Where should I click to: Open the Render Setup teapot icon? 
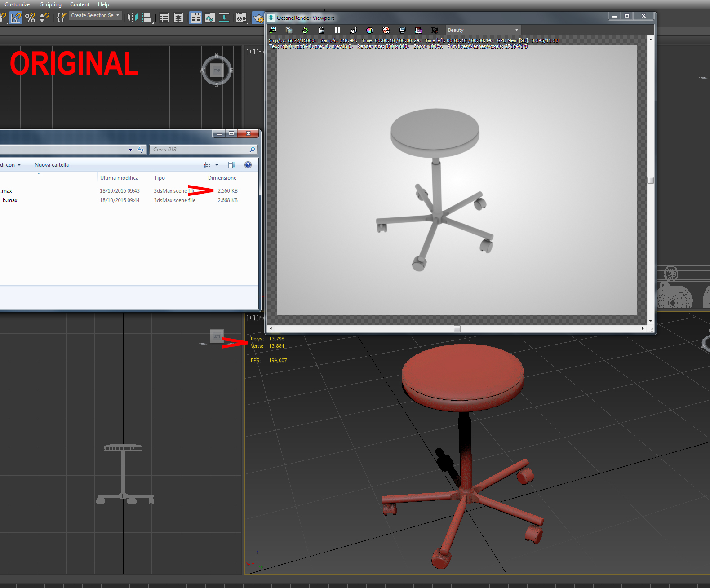(x=258, y=18)
